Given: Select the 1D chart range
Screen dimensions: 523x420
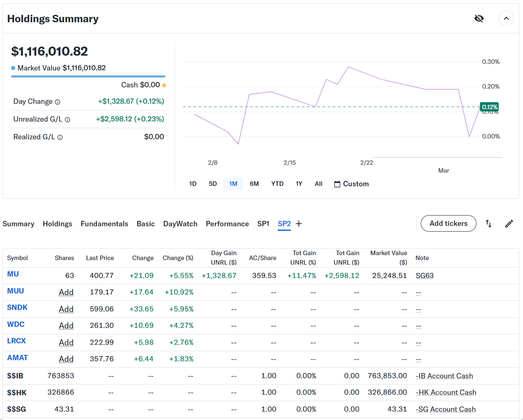Looking at the screenshot, I should tap(193, 184).
